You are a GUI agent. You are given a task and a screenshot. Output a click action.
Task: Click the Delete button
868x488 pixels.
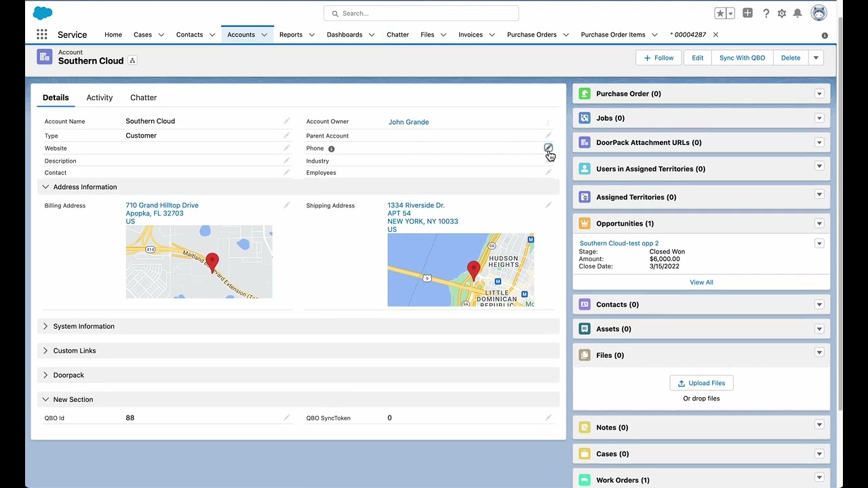(791, 58)
